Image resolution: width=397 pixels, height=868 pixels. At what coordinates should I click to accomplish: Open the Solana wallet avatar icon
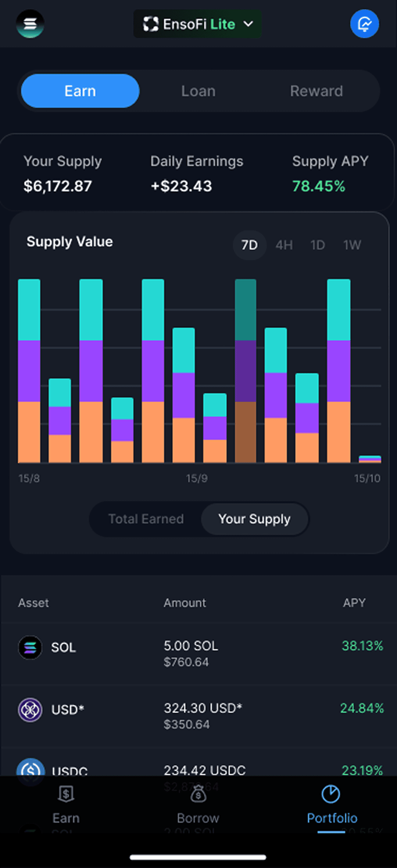(30, 24)
